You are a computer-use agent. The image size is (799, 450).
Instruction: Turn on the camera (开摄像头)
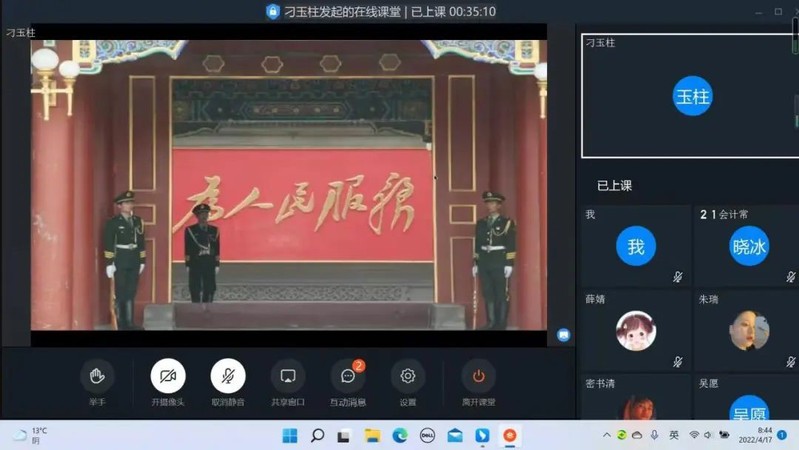click(x=168, y=376)
